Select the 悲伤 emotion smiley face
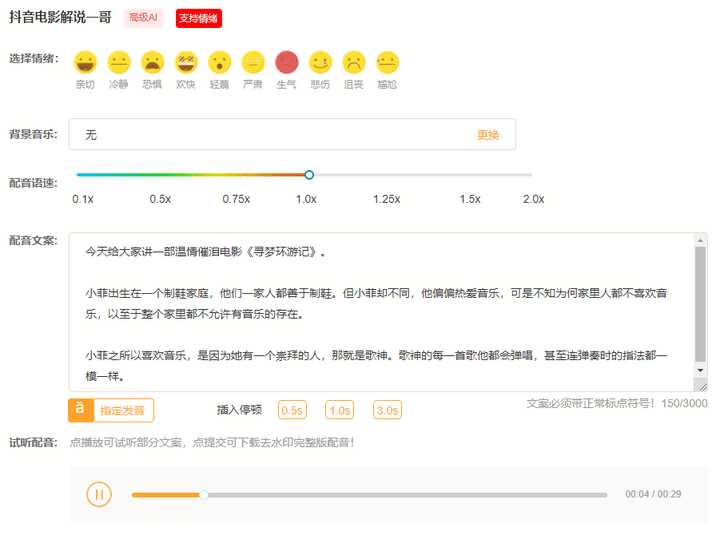Screen dimensions: 720x535 pyautogui.click(x=320, y=62)
